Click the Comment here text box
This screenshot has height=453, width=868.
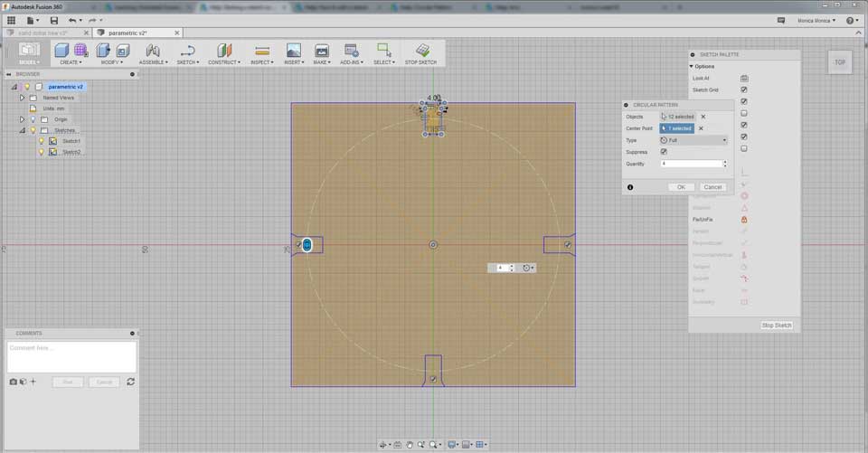tap(71, 356)
